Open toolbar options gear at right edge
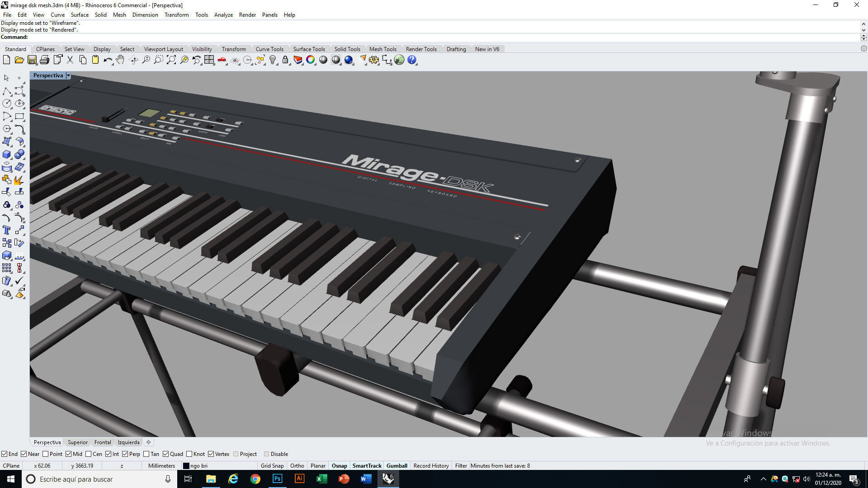Screen dimensions: 868x488 [863, 48]
